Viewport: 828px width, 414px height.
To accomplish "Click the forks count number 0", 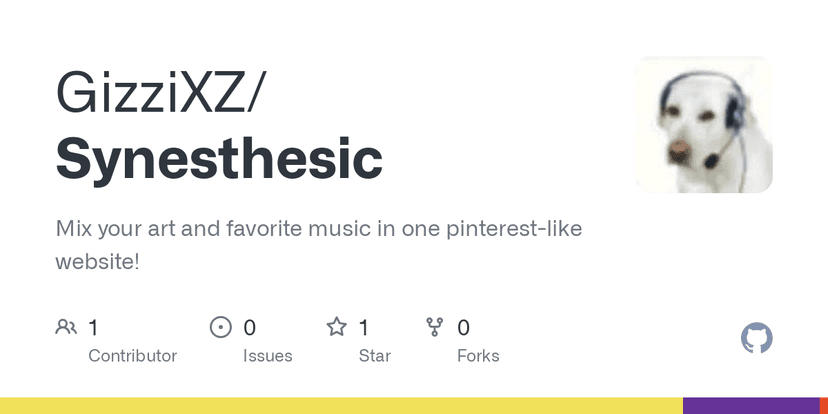I will click(463, 327).
